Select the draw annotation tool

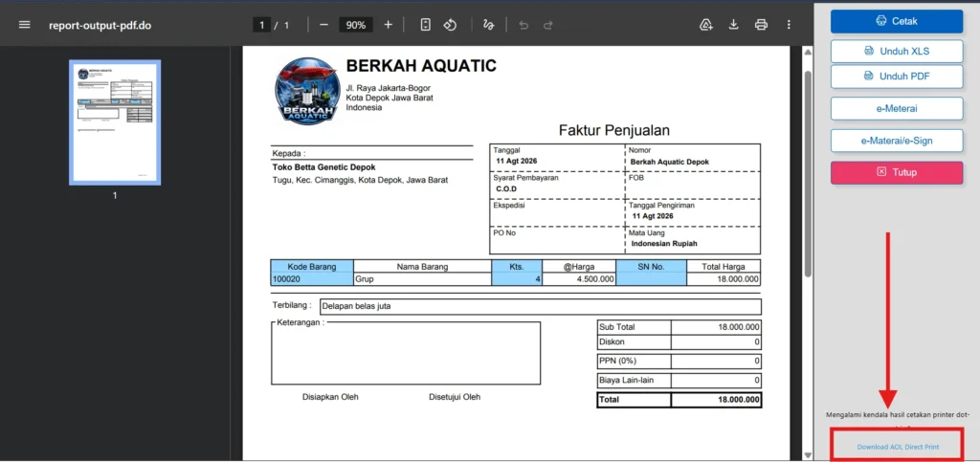[488, 25]
